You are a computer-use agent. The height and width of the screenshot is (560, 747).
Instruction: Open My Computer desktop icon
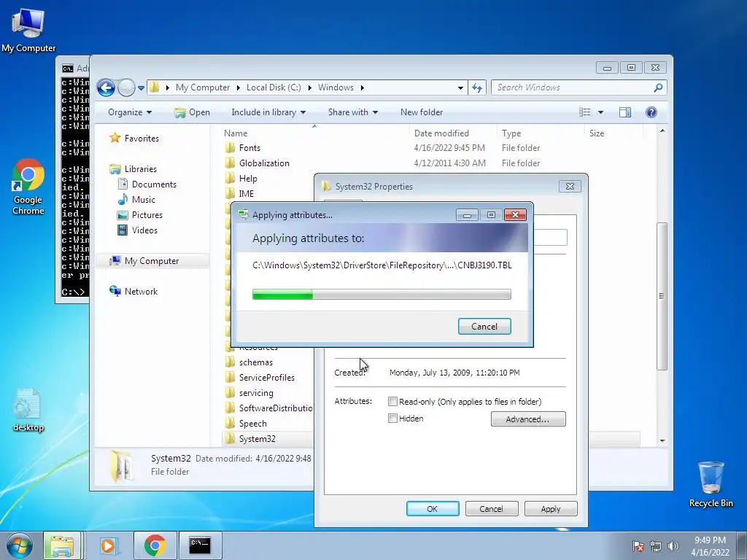tap(28, 29)
